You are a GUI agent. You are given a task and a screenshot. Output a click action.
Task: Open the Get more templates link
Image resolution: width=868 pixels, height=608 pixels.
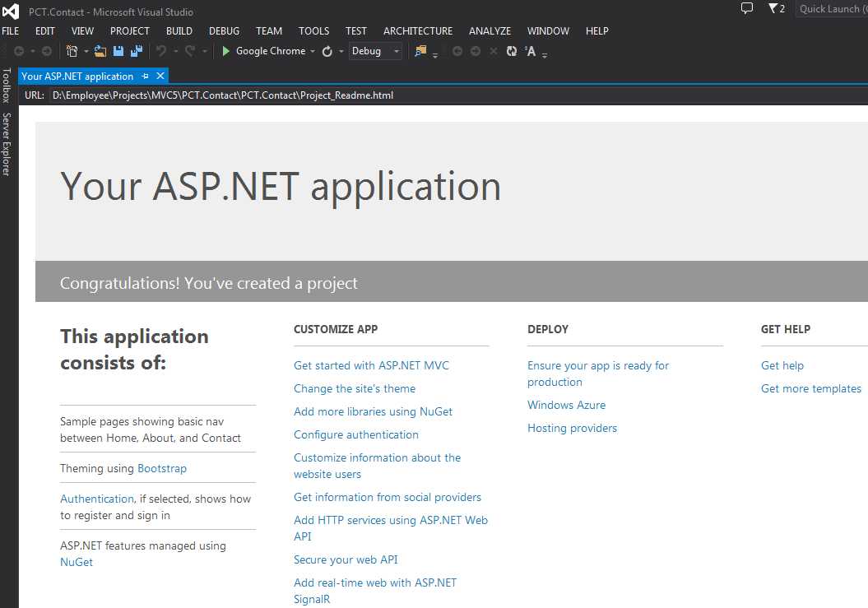coord(811,388)
